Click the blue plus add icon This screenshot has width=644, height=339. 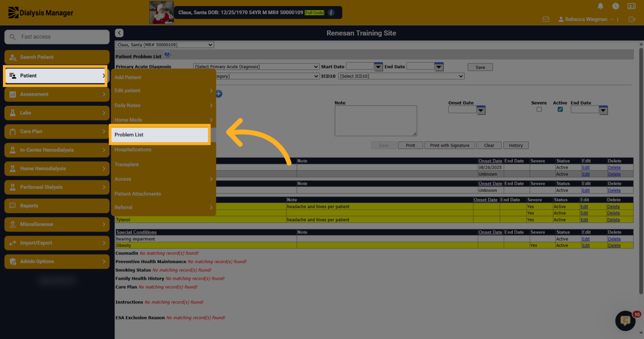tap(219, 94)
